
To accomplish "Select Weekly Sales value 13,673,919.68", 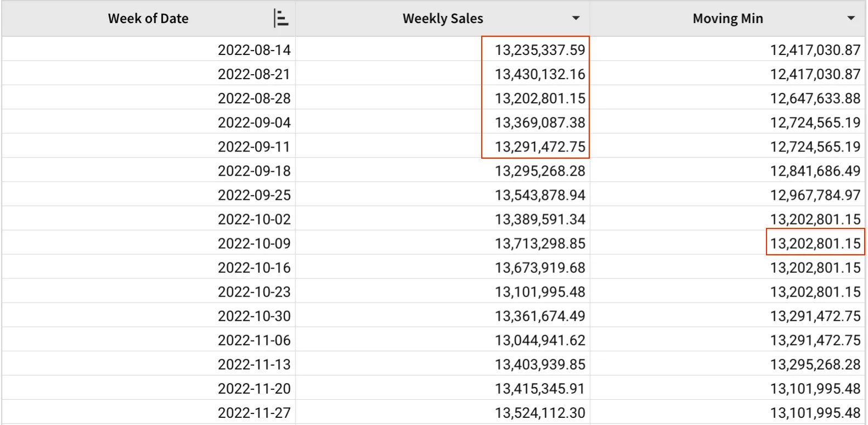I will [x=540, y=267].
